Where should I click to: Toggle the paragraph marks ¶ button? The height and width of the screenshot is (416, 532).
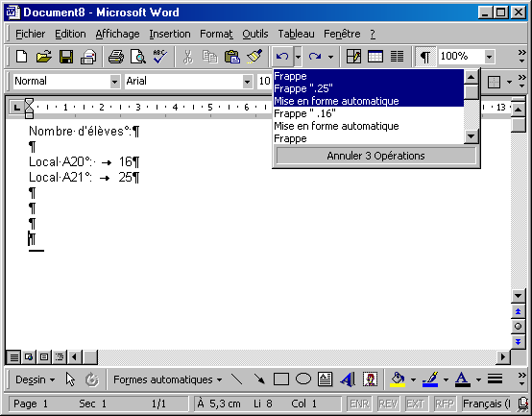pos(425,57)
